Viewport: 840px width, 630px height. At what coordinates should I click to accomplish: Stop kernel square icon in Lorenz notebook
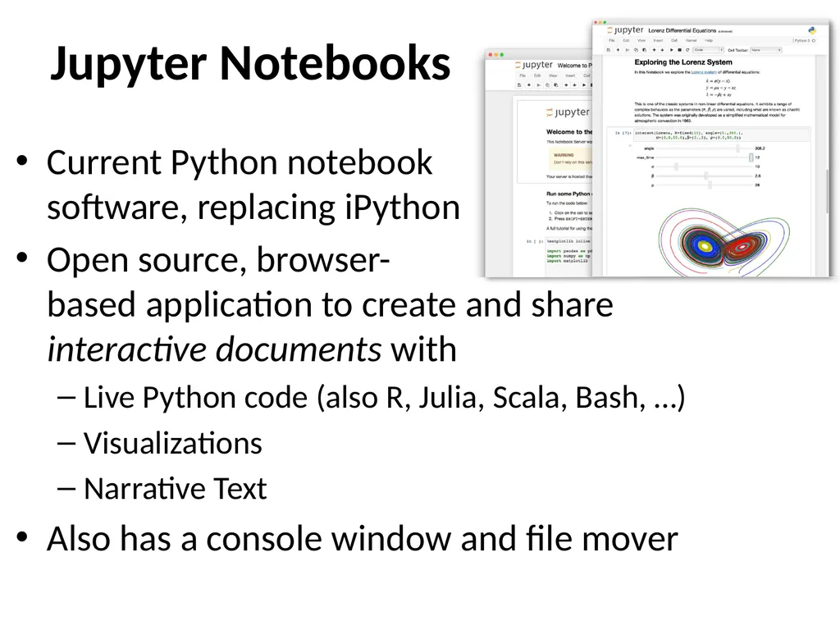pos(679,50)
